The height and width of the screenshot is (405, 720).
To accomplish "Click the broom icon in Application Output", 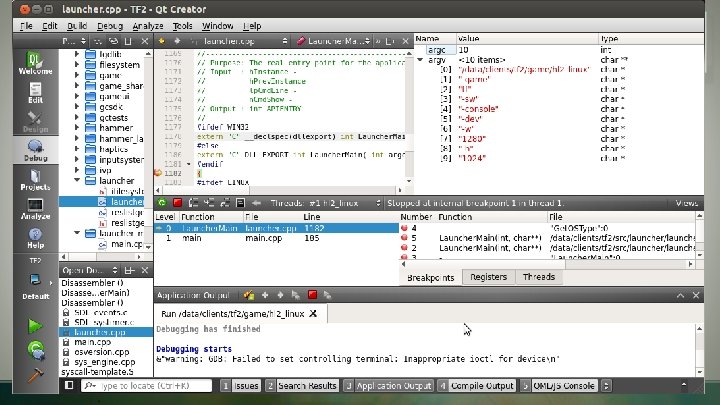I will point(249,295).
